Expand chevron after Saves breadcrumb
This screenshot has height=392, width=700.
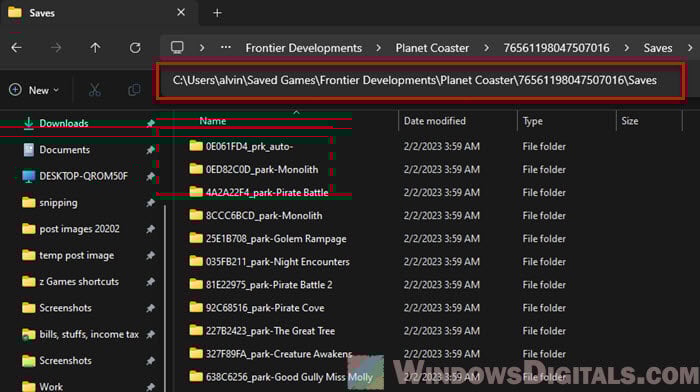tap(690, 48)
